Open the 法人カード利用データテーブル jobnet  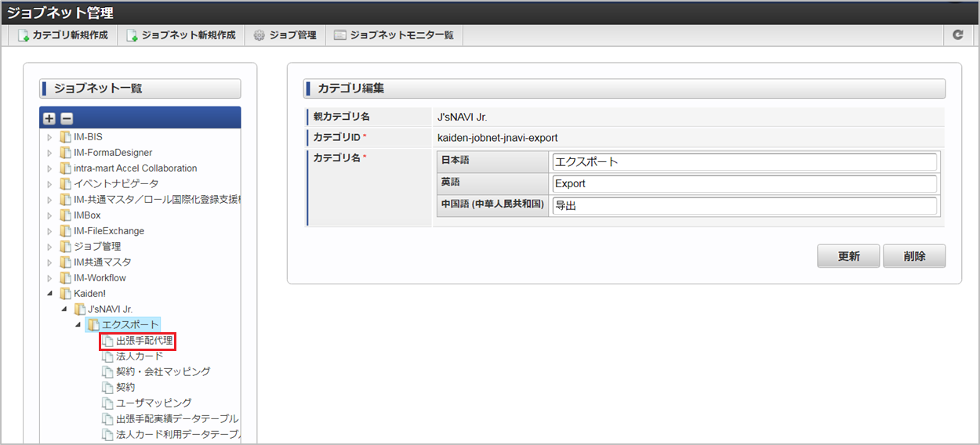point(178,435)
